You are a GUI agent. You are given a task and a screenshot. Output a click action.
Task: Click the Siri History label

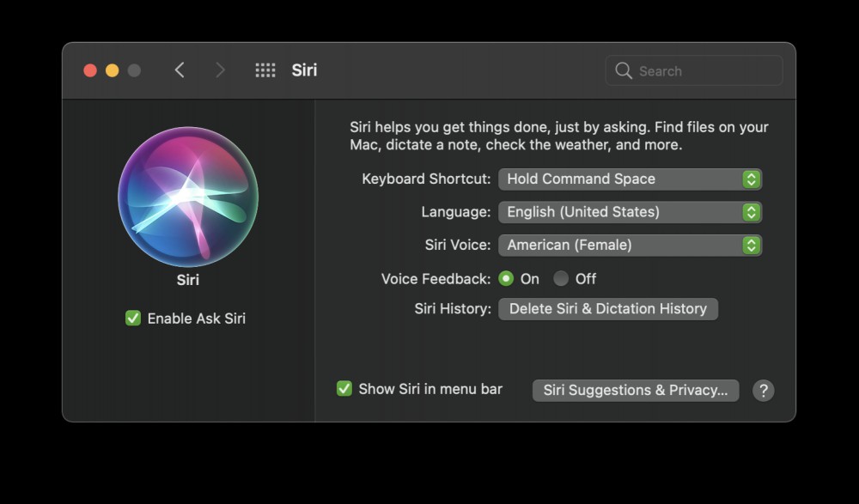453,309
